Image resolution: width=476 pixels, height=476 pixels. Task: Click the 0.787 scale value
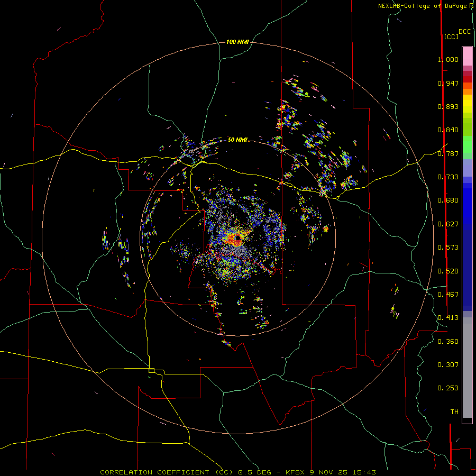click(x=448, y=153)
